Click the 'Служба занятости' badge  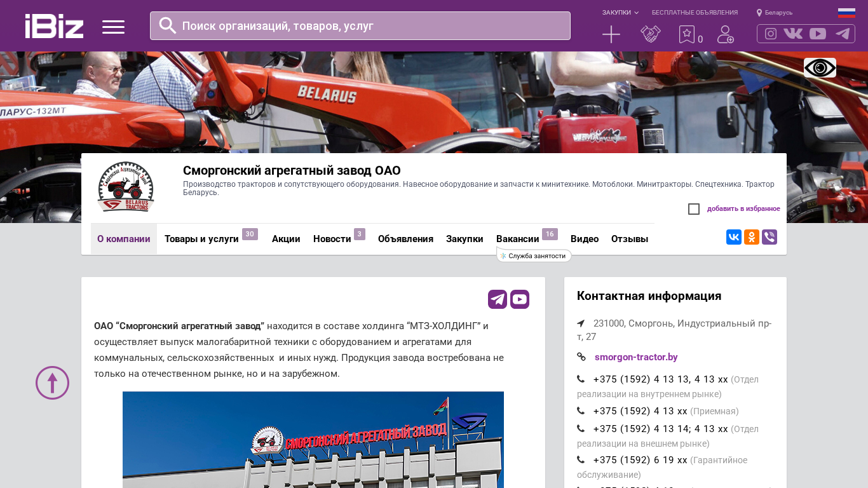(x=534, y=256)
